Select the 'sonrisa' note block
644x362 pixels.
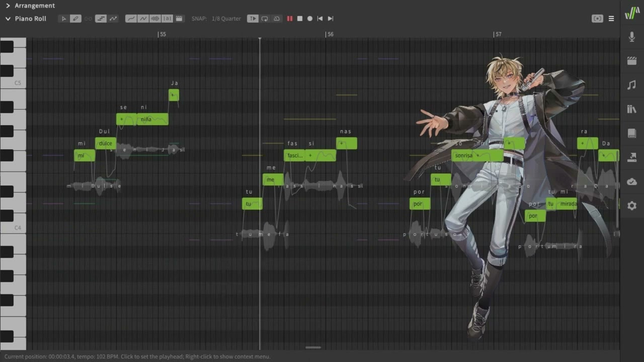pyautogui.click(x=463, y=155)
